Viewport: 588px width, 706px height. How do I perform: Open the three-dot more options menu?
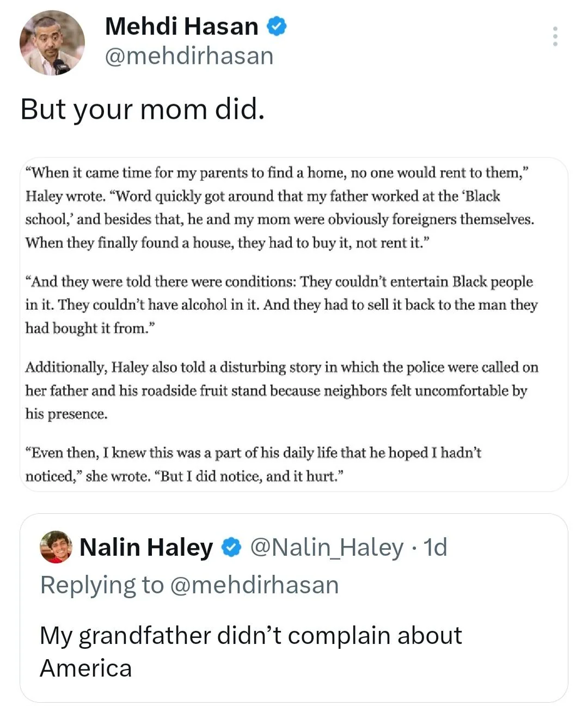[x=555, y=36]
